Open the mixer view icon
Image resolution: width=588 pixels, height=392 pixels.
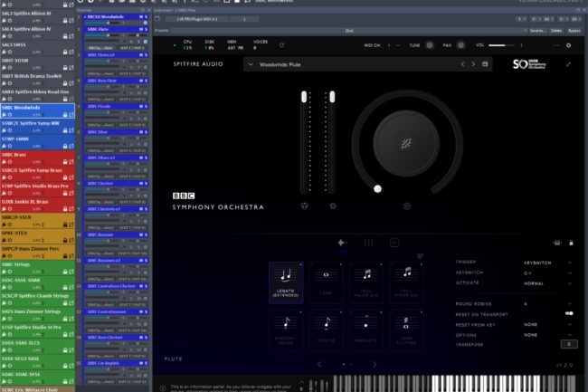368,243
